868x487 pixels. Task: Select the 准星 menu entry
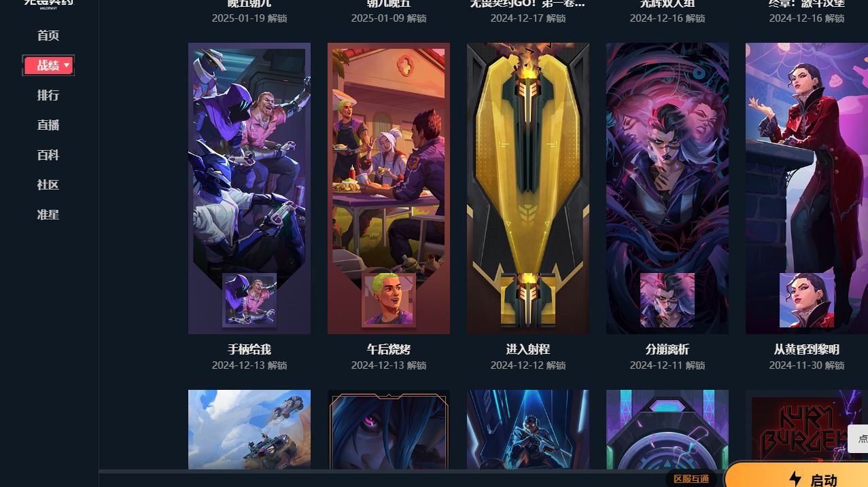pyautogui.click(x=48, y=215)
